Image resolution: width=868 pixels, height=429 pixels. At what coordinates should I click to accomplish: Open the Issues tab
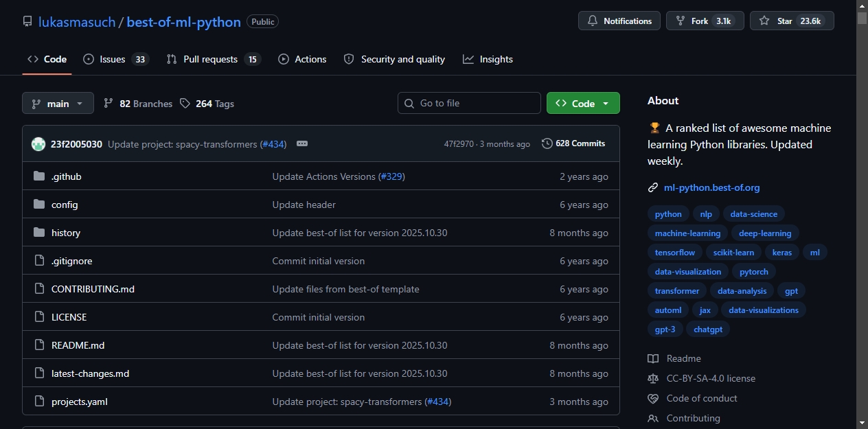click(x=115, y=59)
